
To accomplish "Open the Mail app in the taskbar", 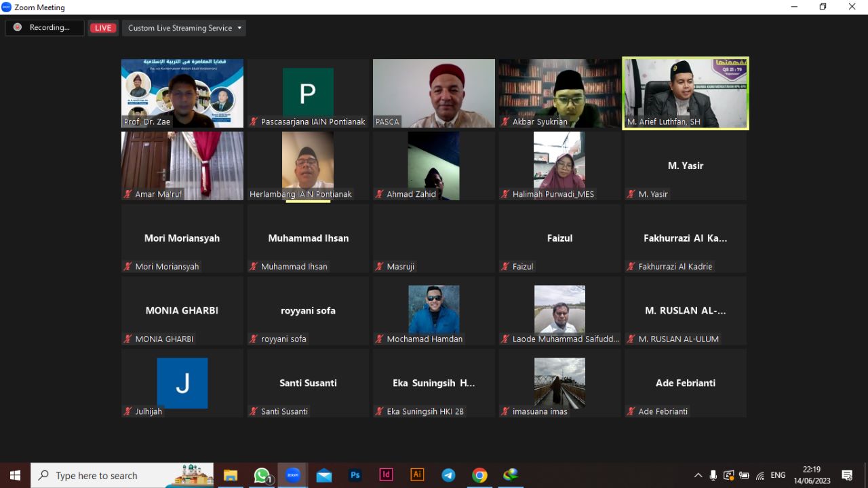I will [x=324, y=475].
